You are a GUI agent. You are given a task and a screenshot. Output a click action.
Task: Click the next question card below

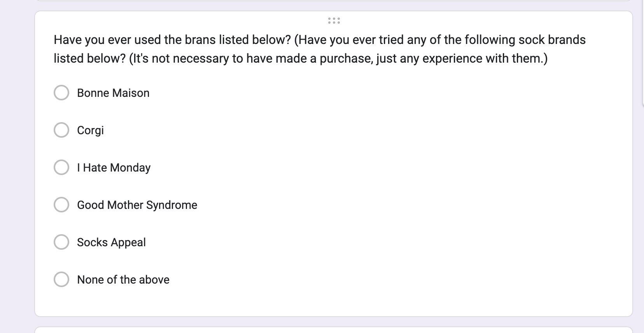334,330
